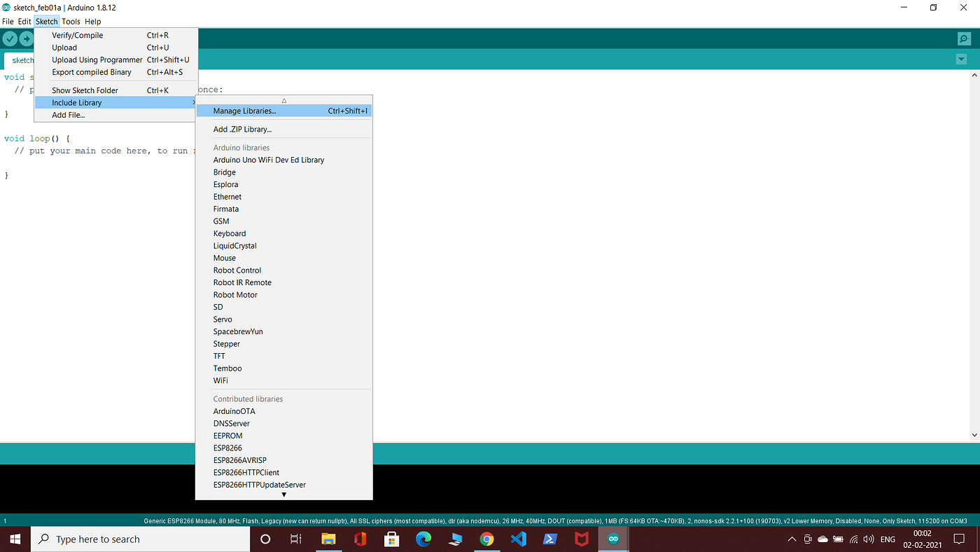Viewport: 980px width, 552px height.
Task: Open the Windows Start menu
Action: [x=15, y=539]
